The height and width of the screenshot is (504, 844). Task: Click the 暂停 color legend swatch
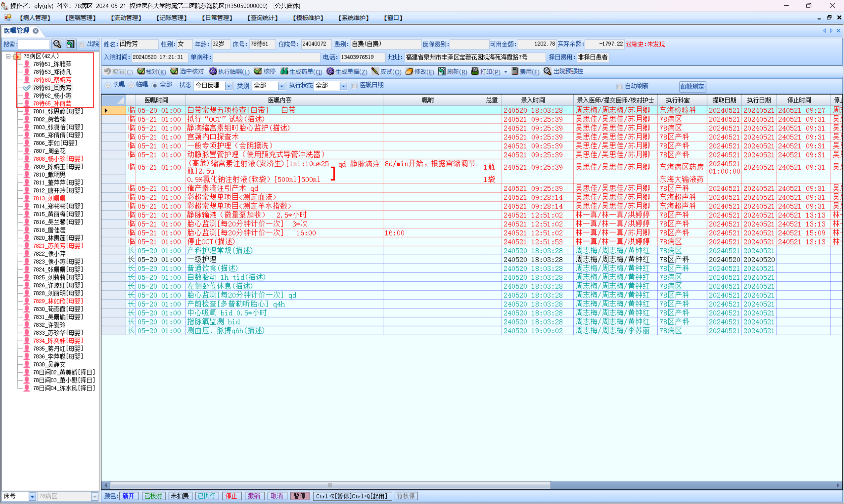(x=299, y=496)
